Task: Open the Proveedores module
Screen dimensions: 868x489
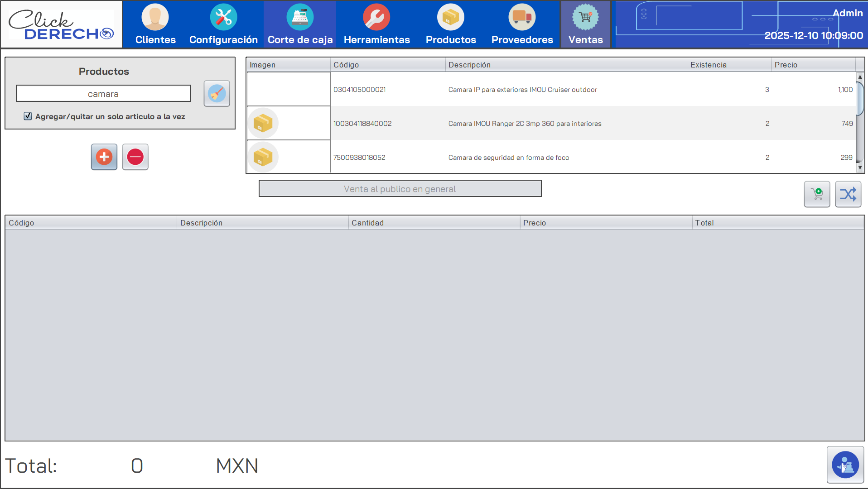Action: pos(522,24)
